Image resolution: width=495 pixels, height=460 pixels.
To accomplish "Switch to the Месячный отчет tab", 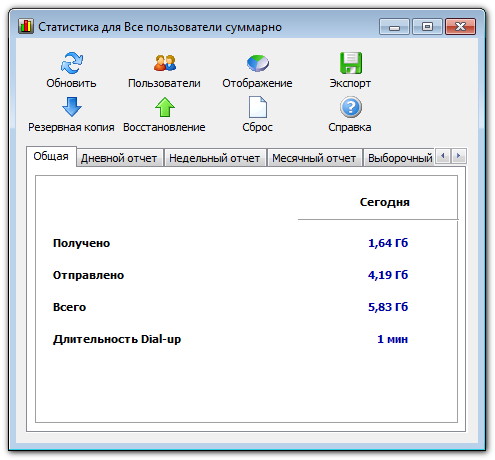I will [314, 158].
